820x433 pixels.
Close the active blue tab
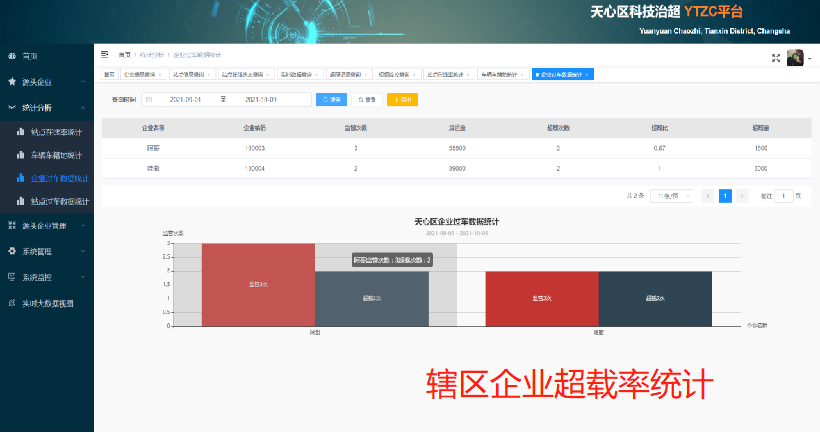pos(587,74)
